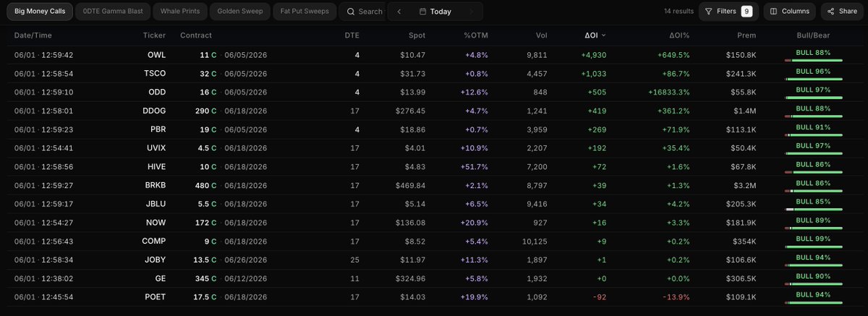Switch to 0DTE Gamma Blast tab

(114, 12)
